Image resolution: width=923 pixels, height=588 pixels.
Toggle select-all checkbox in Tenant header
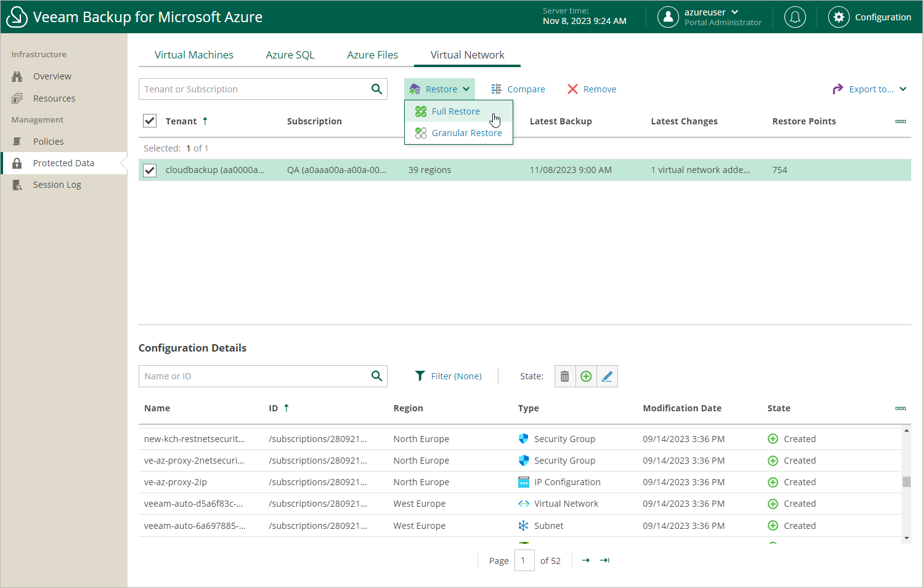[x=150, y=121]
